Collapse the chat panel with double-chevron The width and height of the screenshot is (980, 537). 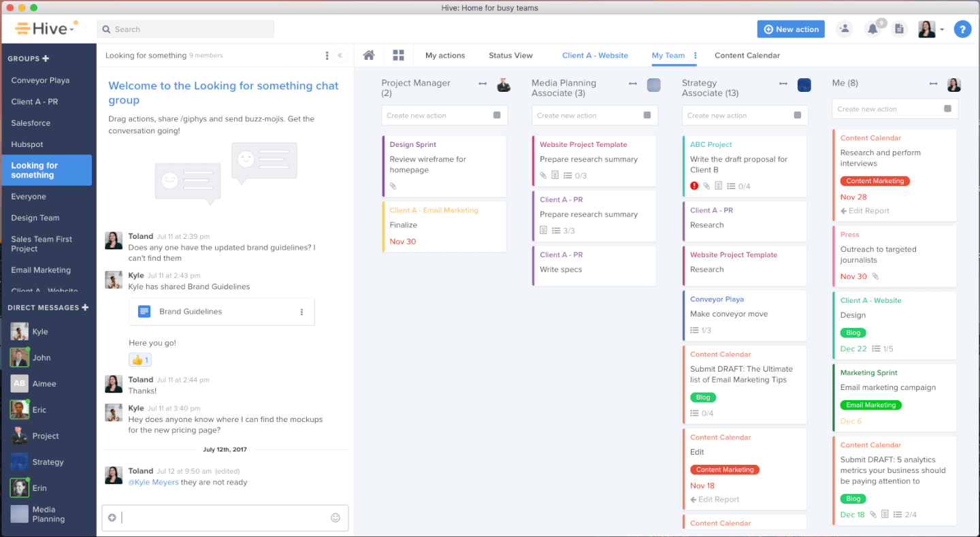pos(340,56)
